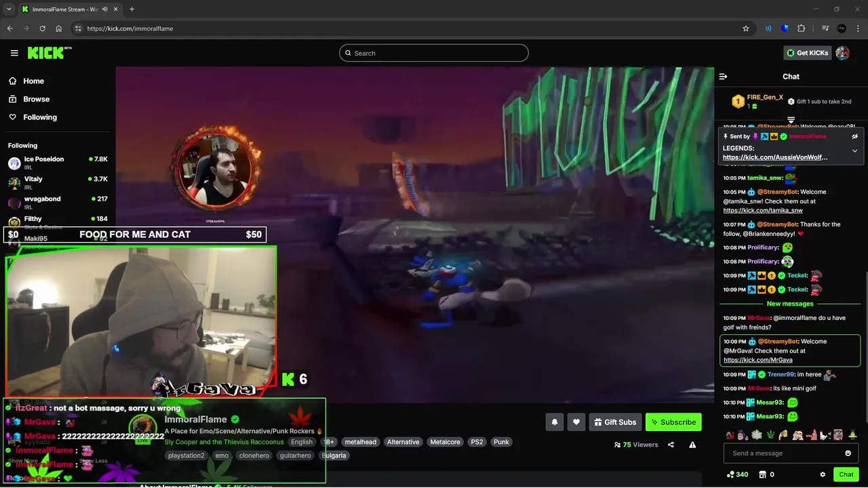The height and width of the screenshot is (488, 868).
Task: Click the New messages divider
Action: 790,304
